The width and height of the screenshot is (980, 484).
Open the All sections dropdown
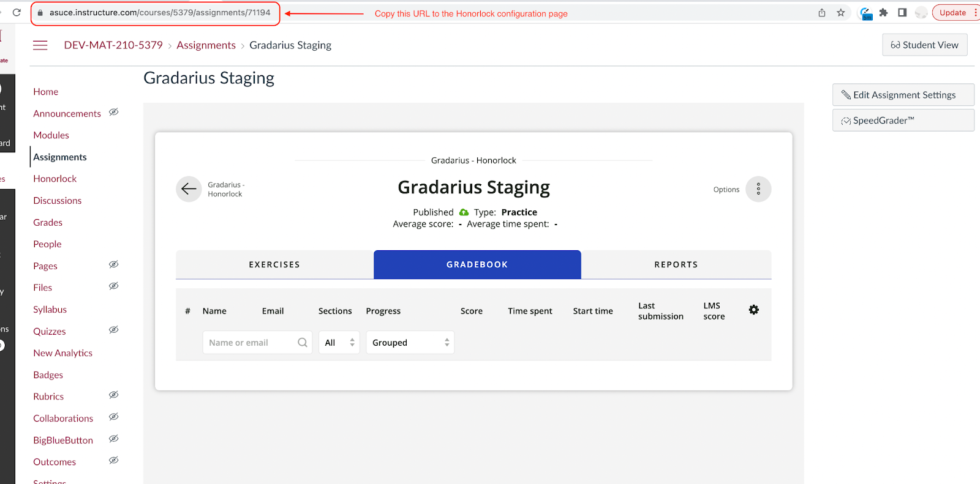pos(339,343)
